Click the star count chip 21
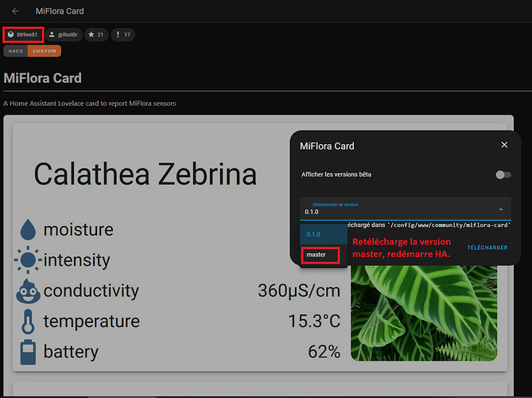The width and height of the screenshot is (532, 398). pos(96,35)
